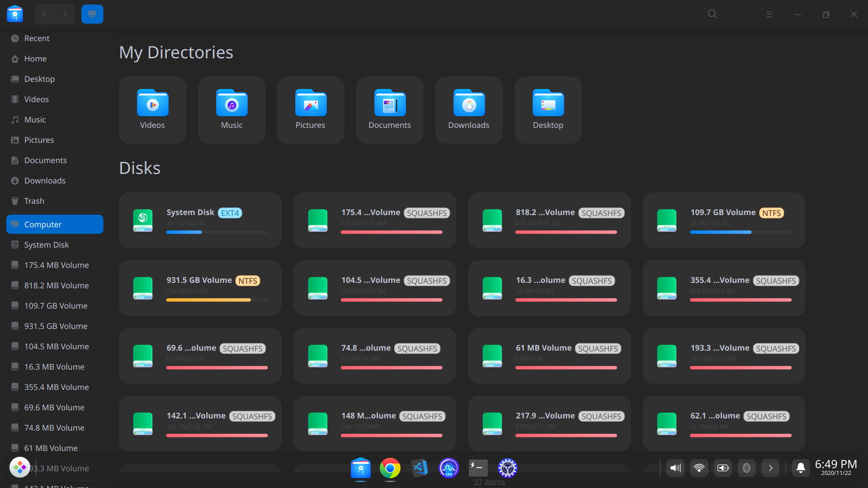Open System Monitor from the dock

click(x=448, y=469)
